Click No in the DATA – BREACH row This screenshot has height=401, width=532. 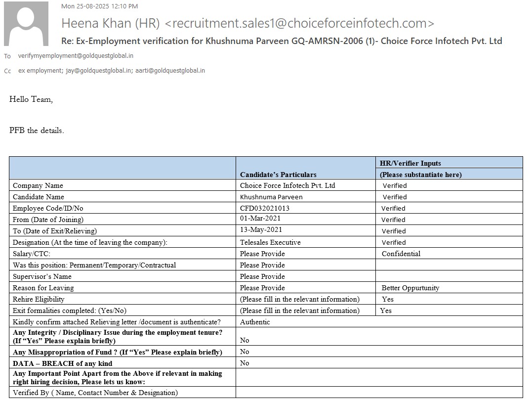[x=245, y=363]
